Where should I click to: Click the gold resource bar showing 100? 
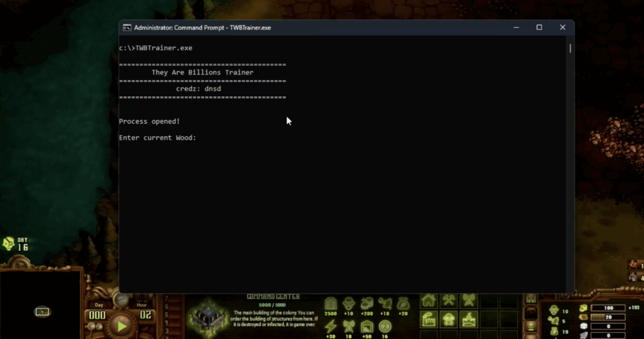(608, 308)
